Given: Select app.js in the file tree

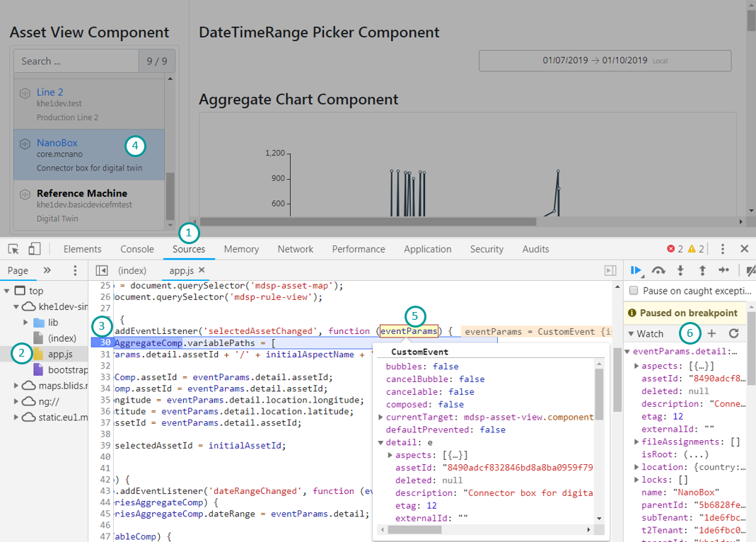Looking at the screenshot, I should coord(60,354).
